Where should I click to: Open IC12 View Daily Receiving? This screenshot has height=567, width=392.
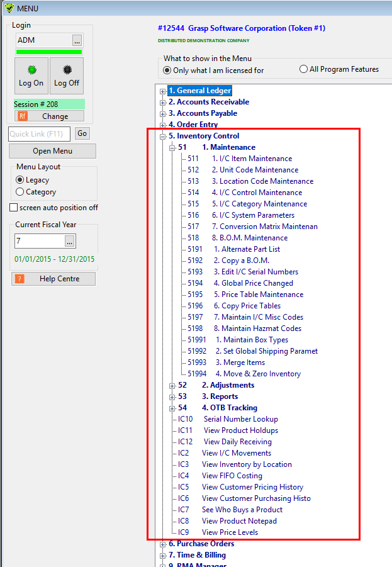coord(225,442)
